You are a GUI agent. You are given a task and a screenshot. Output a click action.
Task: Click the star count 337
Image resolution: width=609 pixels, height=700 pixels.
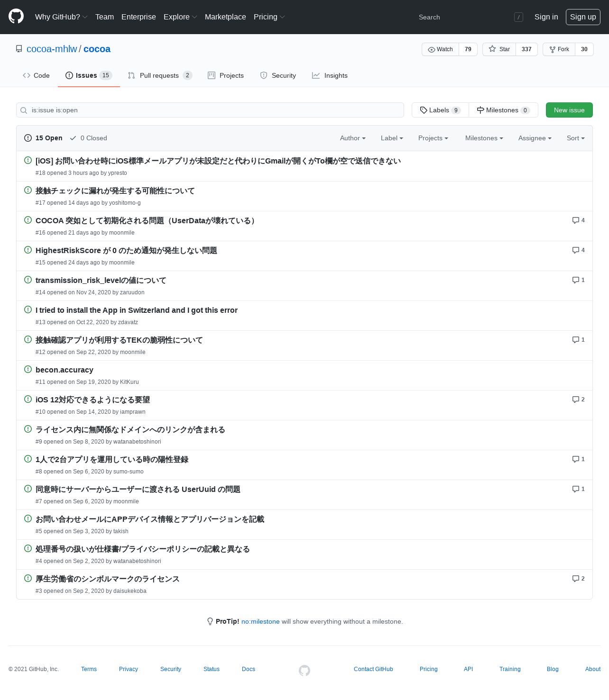point(526,49)
